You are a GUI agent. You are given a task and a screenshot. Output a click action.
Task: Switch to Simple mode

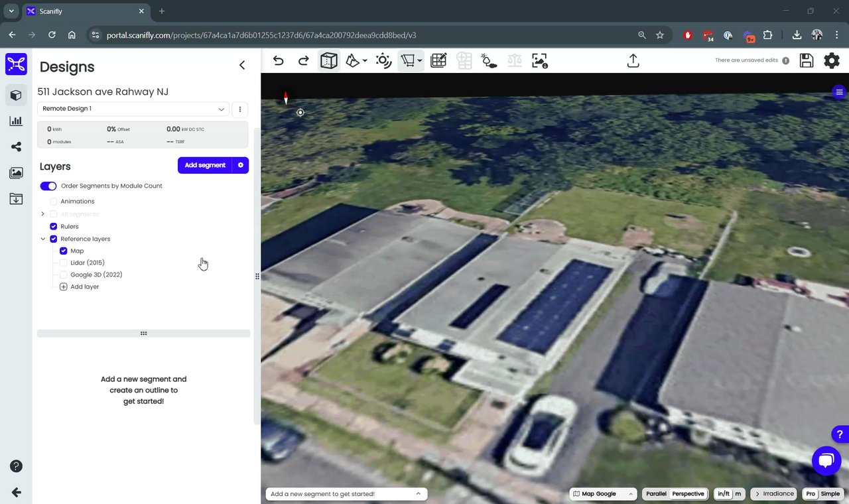click(x=830, y=494)
